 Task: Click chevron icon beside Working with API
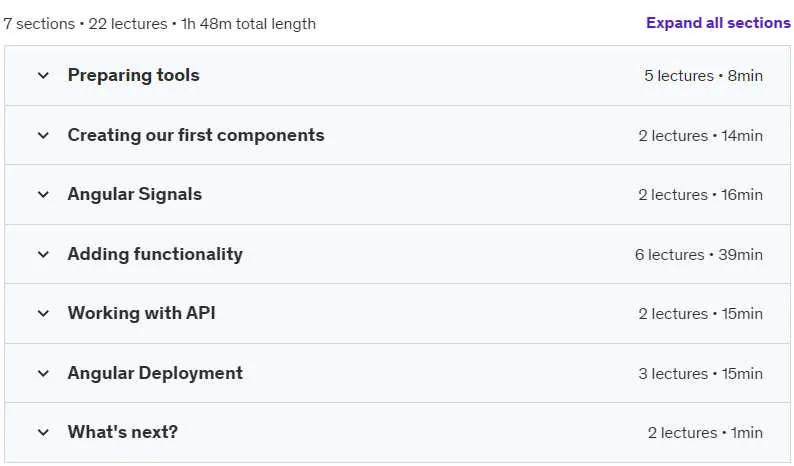pos(44,314)
